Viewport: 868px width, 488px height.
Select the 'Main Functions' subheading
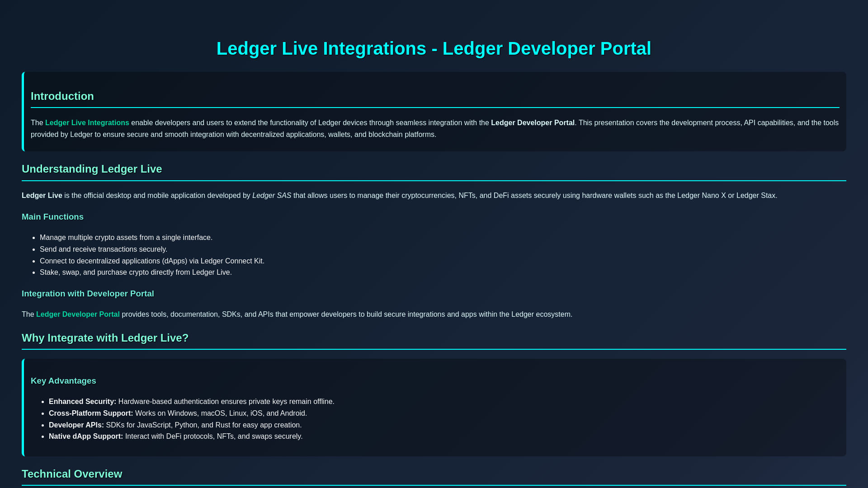52,217
